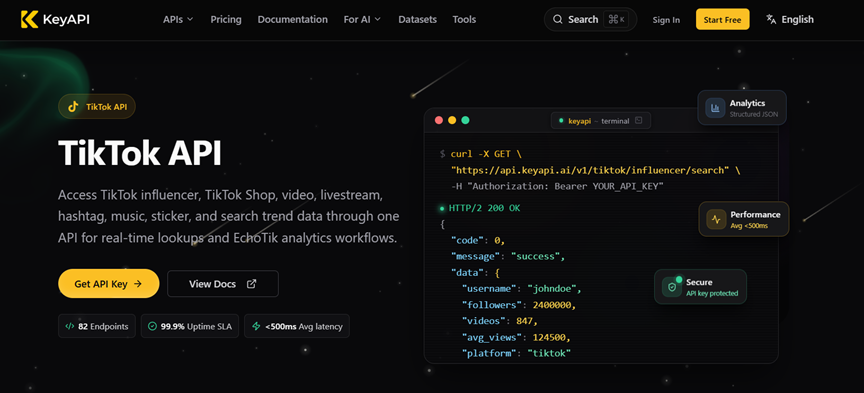This screenshot has width=864, height=393.
Task: Open Tools in the navigation bar
Action: 465,19
